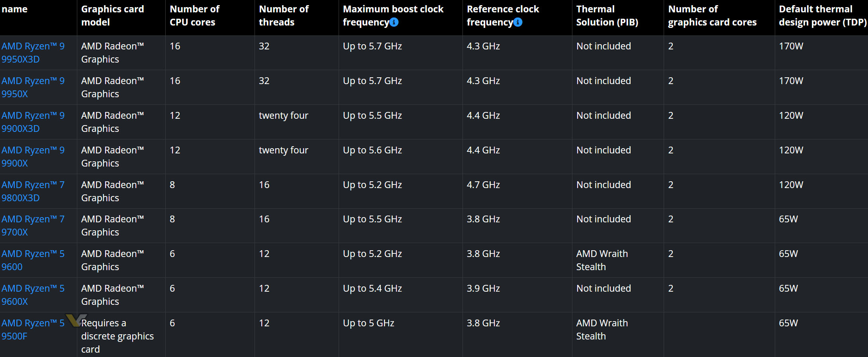Viewport: 868px width, 357px height.
Task: Click Number of graphics card cores header
Action: coord(712,16)
